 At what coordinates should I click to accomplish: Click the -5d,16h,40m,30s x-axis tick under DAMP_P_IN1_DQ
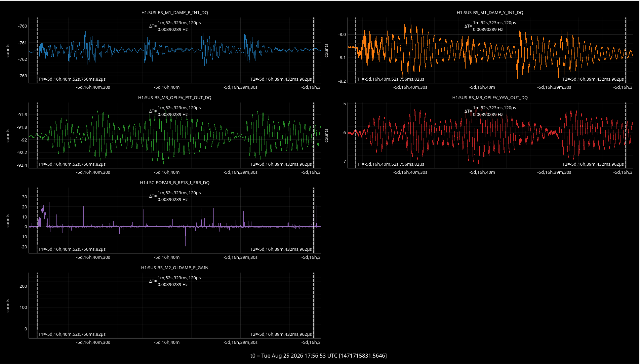tap(93, 87)
